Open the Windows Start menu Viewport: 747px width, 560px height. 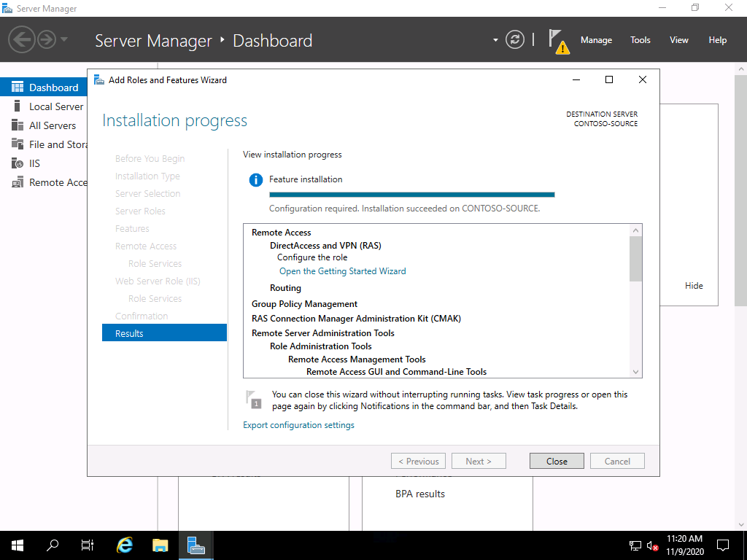pos(18,545)
